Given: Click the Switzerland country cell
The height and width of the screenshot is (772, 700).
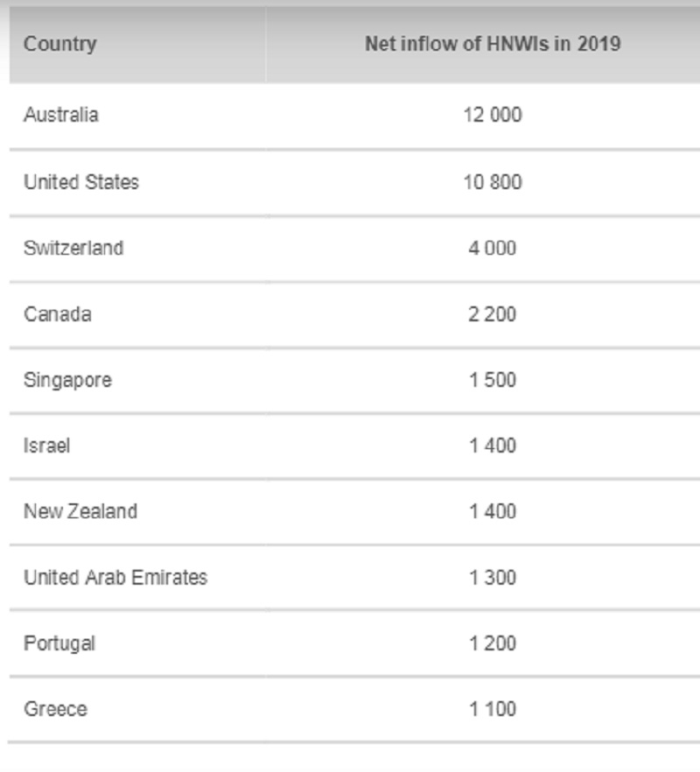Looking at the screenshot, I should click(73, 248).
